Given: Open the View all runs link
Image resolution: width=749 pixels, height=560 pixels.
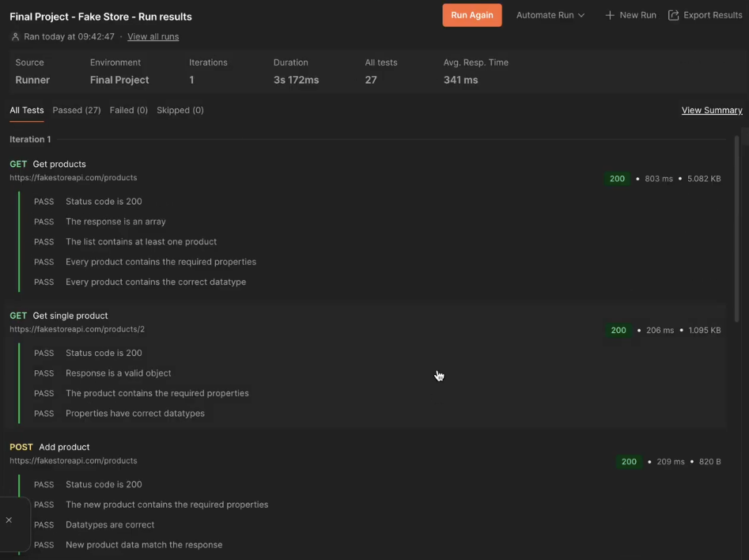Looking at the screenshot, I should [153, 37].
